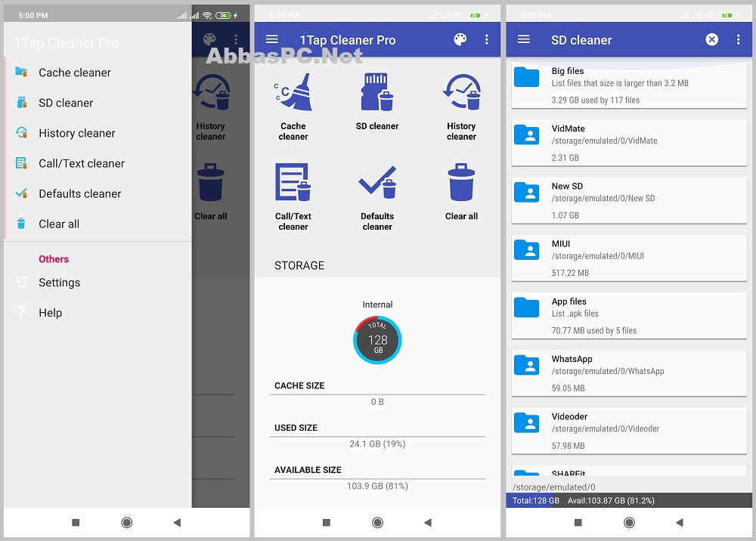Launch the History cleaner tool

click(x=461, y=91)
